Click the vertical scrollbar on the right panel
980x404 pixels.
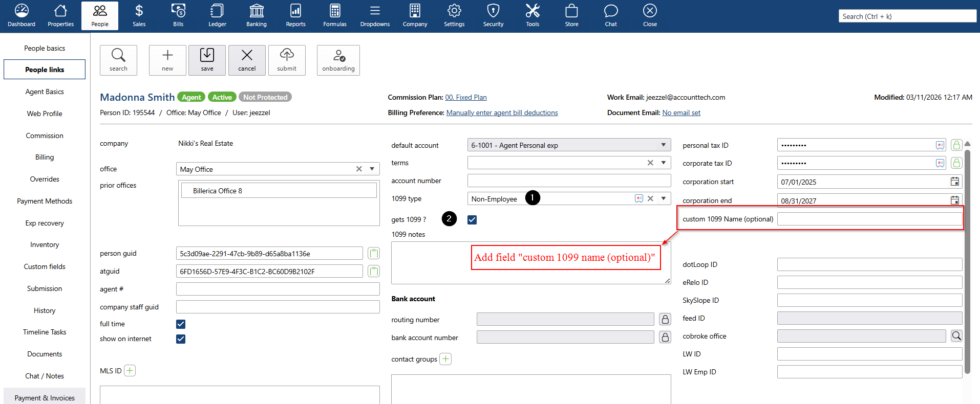tap(967, 256)
